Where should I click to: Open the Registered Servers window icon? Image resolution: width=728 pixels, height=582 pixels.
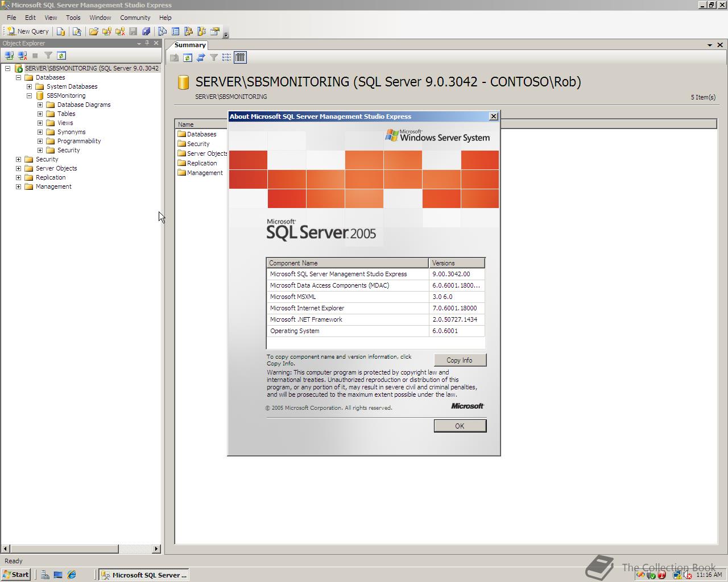point(162,31)
